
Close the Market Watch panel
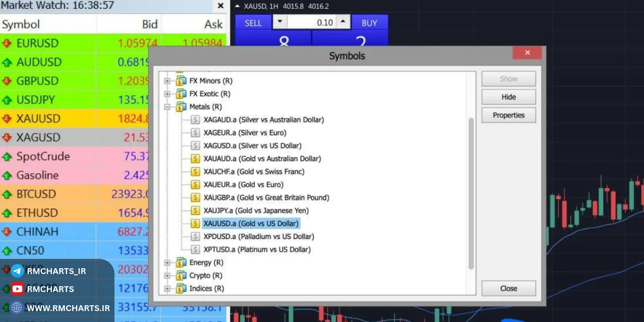point(221,6)
